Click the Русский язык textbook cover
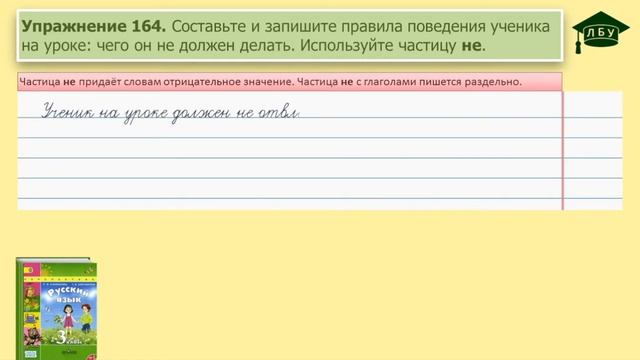The height and width of the screenshot is (360, 640). (x=57, y=309)
